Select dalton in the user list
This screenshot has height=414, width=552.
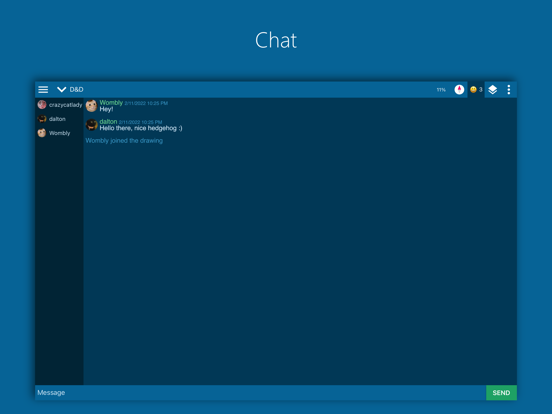click(x=59, y=119)
